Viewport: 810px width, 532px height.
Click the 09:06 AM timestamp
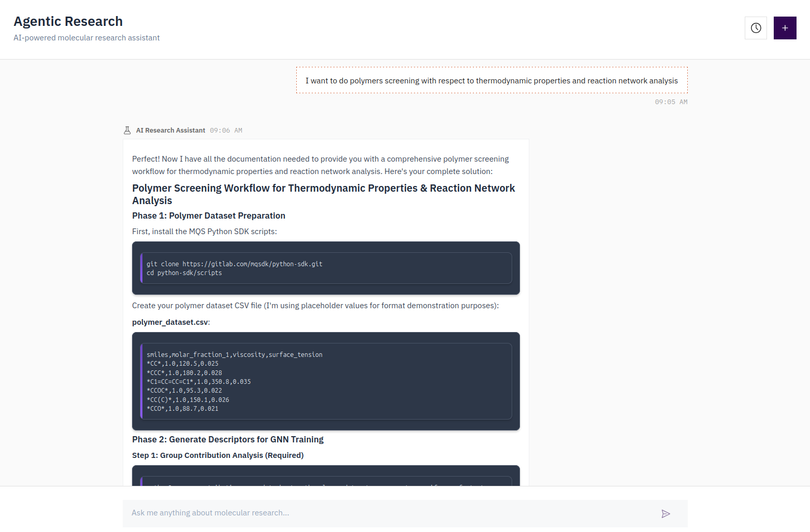226,131
